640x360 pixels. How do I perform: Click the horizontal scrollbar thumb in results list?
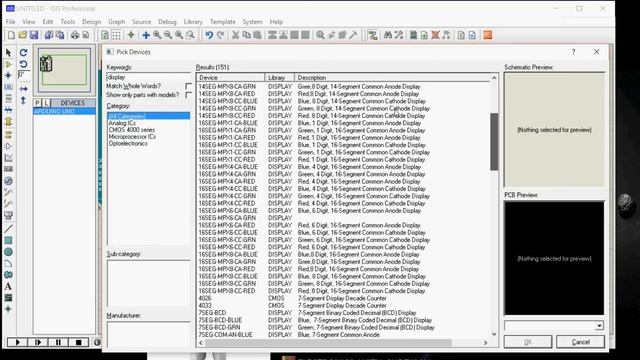pos(328,342)
